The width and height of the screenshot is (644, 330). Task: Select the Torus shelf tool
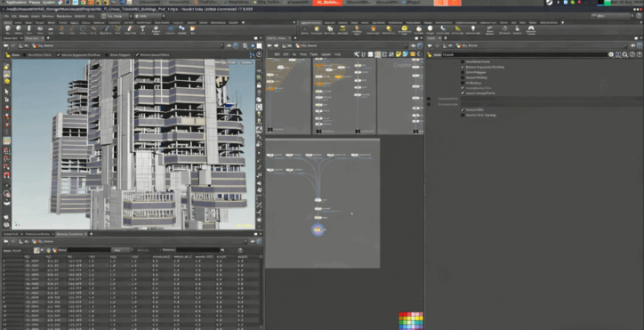pyautogui.click(x=40, y=29)
